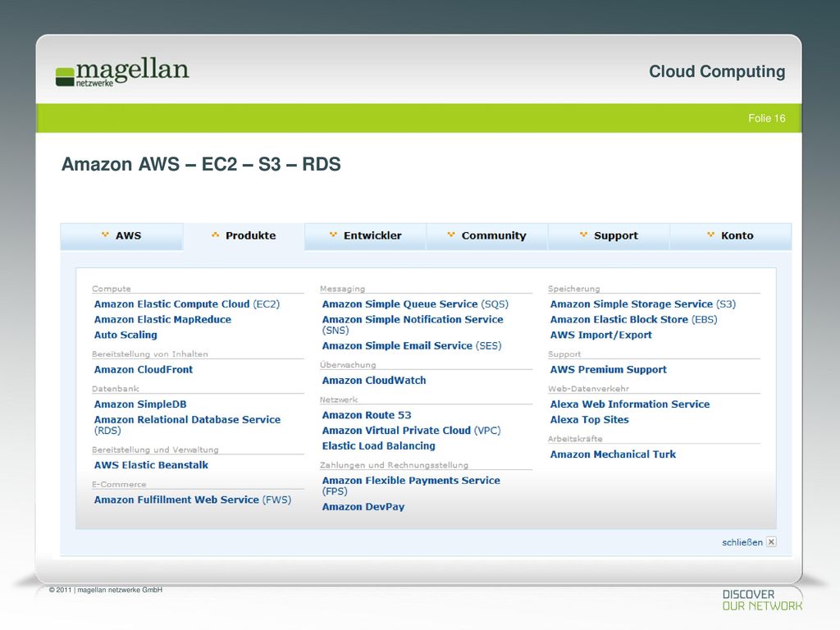Image resolution: width=840 pixels, height=630 pixels.
Task: Open Amazon Simple Email Service (SES)
Action: click(x=412, y=346)
